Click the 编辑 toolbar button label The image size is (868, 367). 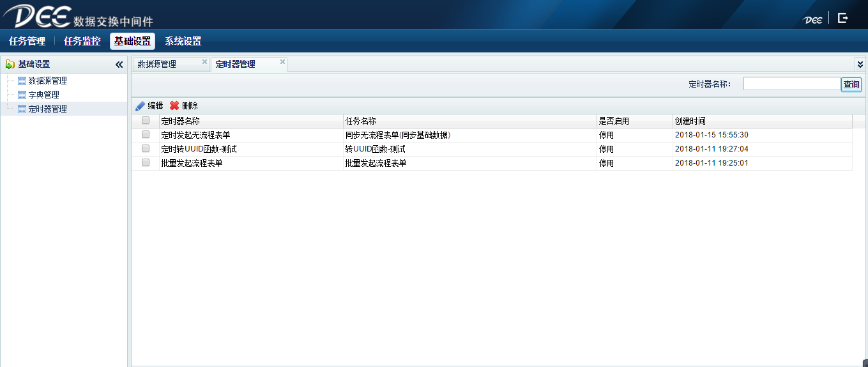155,106
